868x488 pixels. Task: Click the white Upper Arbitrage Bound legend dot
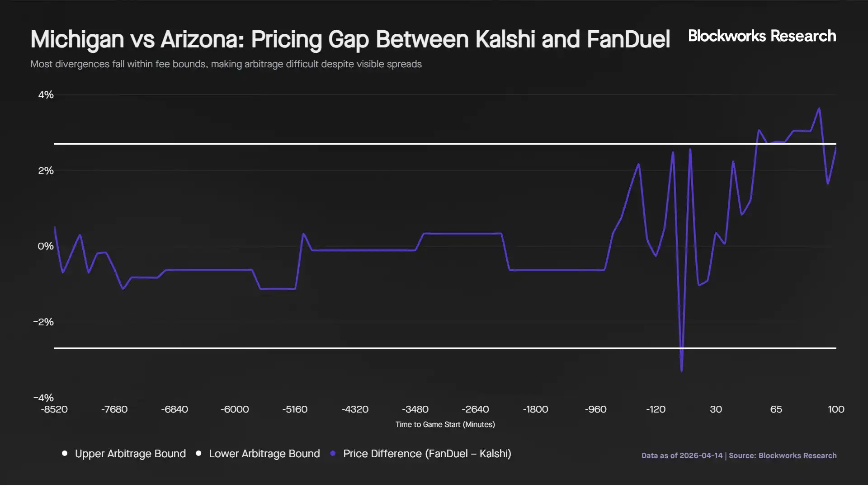click(65, 454)
